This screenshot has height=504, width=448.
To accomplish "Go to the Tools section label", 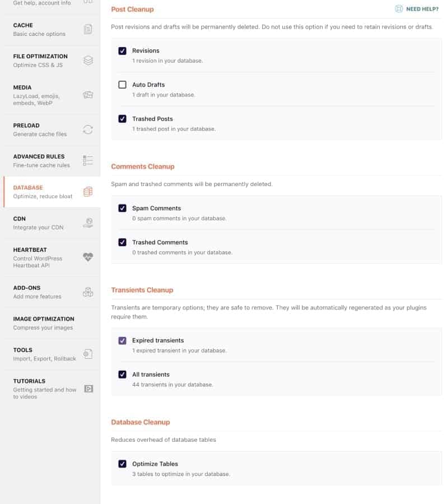I will pyautogui.click(x=23, y=350).
